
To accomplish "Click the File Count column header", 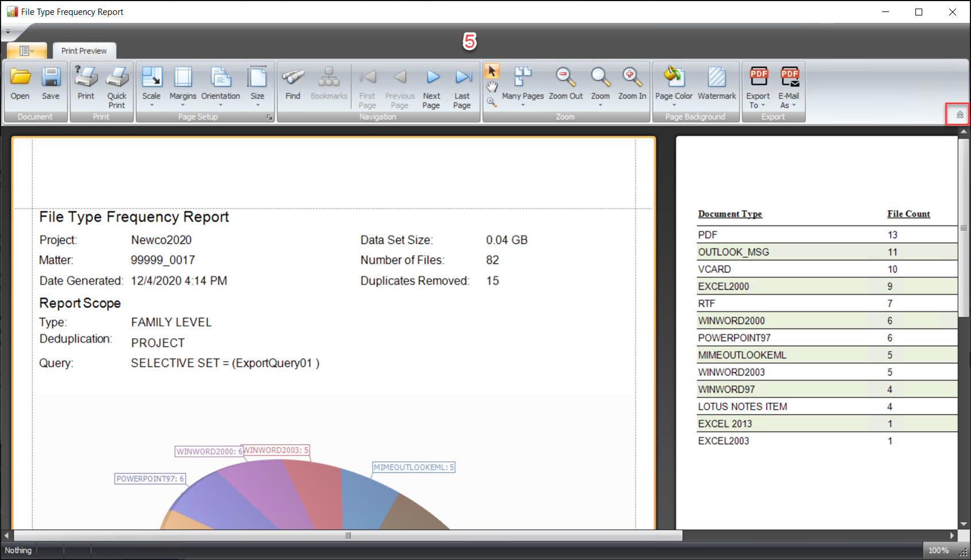I will [908, 214].
